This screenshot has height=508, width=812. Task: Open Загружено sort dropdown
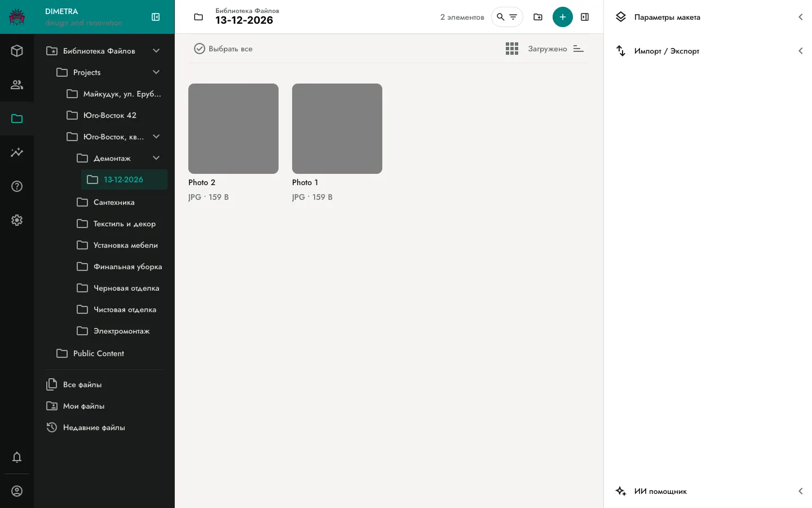[x=548, y=49]
